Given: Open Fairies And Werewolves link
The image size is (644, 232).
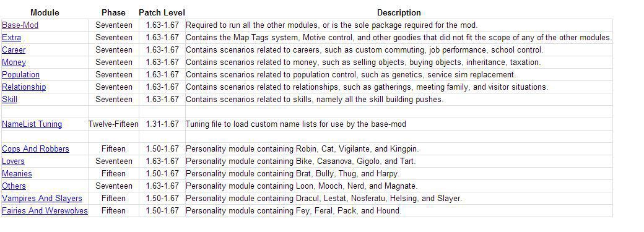Looking at the screenshot, I should [45, 210].
